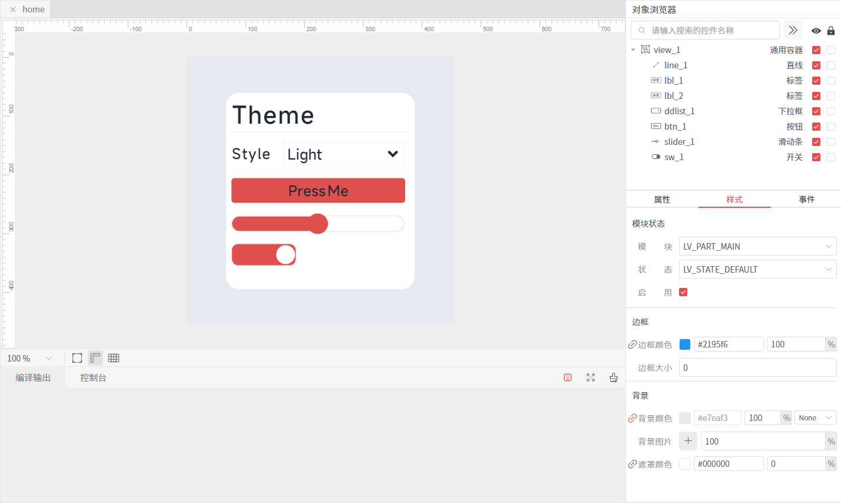
Task: Click the square frame icon beside zoom level
Action: [x=77, y=358]
